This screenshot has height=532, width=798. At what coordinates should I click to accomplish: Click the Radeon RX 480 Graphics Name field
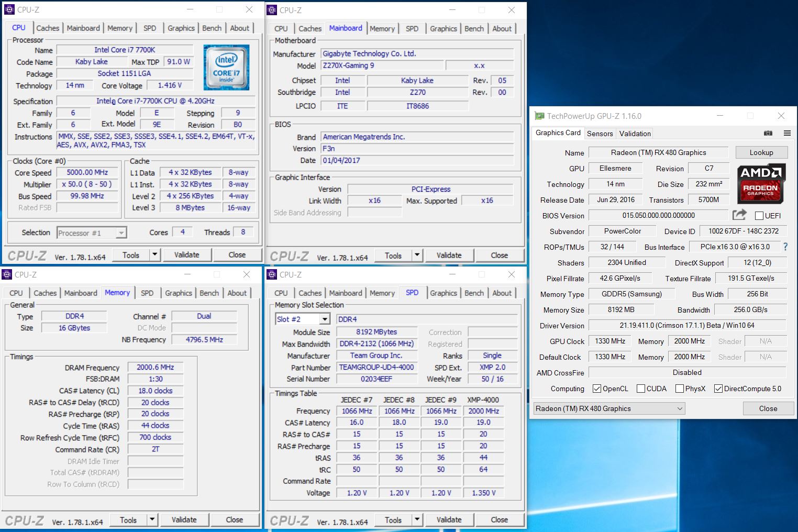click(658, 152)
